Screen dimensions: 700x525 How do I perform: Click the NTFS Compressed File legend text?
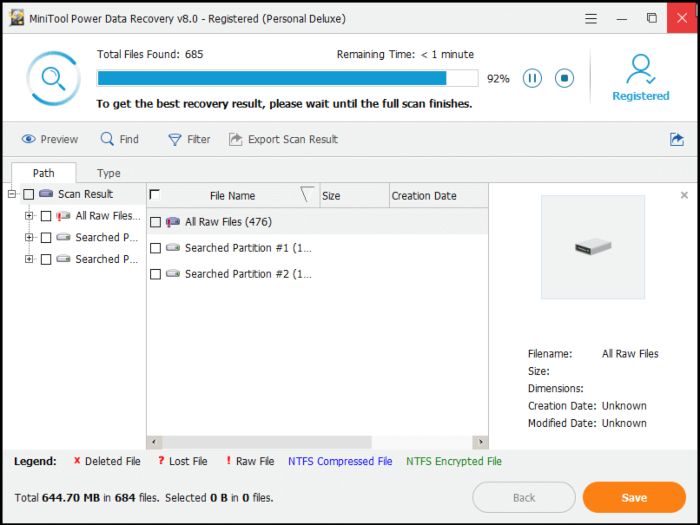click(x=340, y=461)
